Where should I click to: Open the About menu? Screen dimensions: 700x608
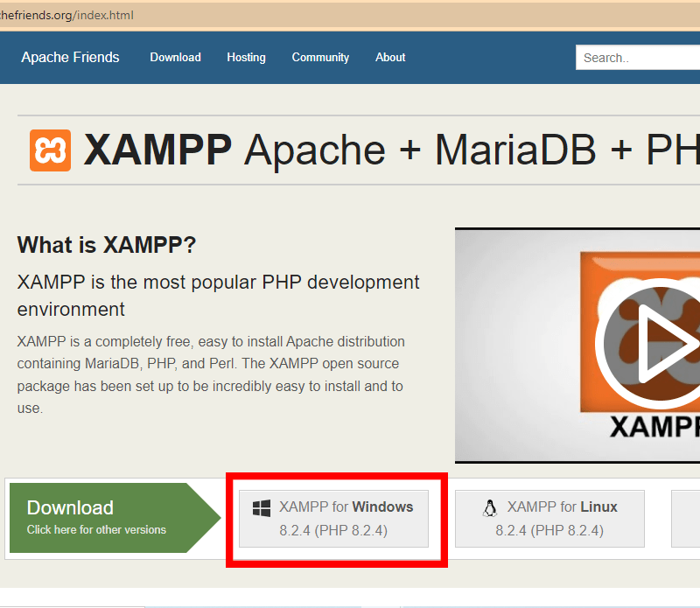390,57
